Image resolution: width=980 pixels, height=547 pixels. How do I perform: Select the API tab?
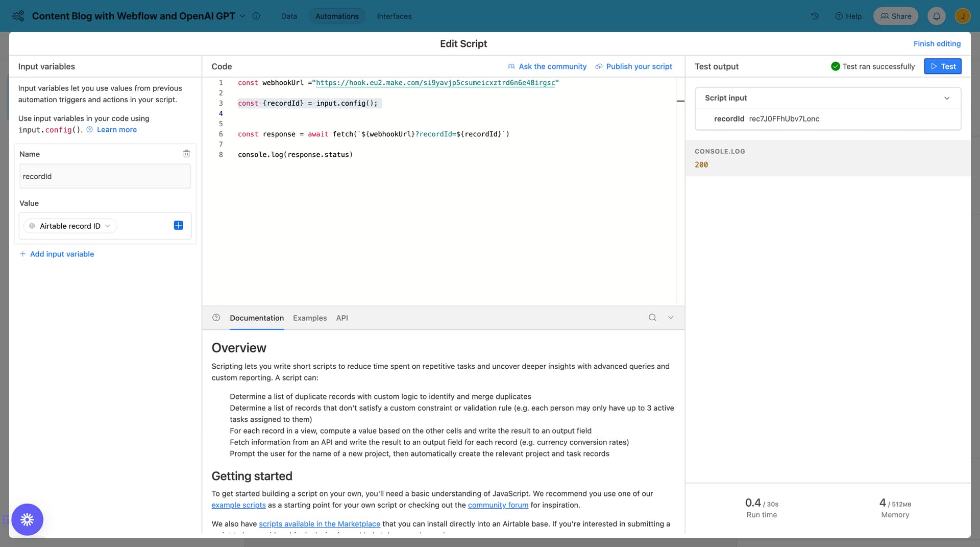342,318
